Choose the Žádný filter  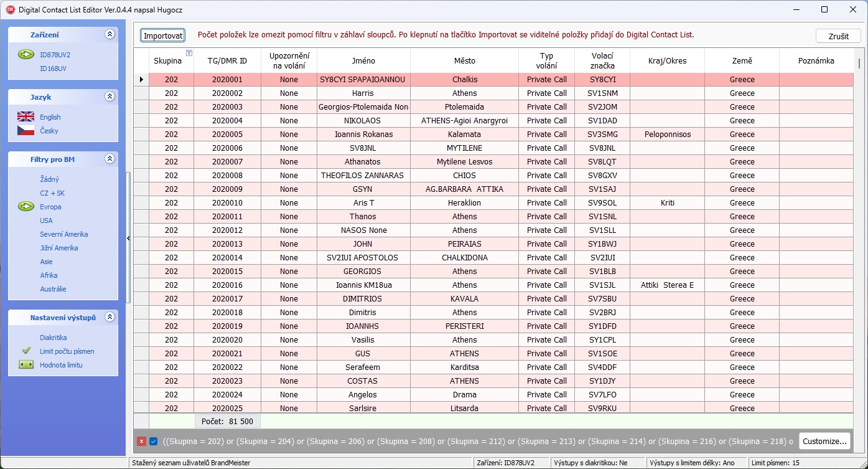[49, 179]
